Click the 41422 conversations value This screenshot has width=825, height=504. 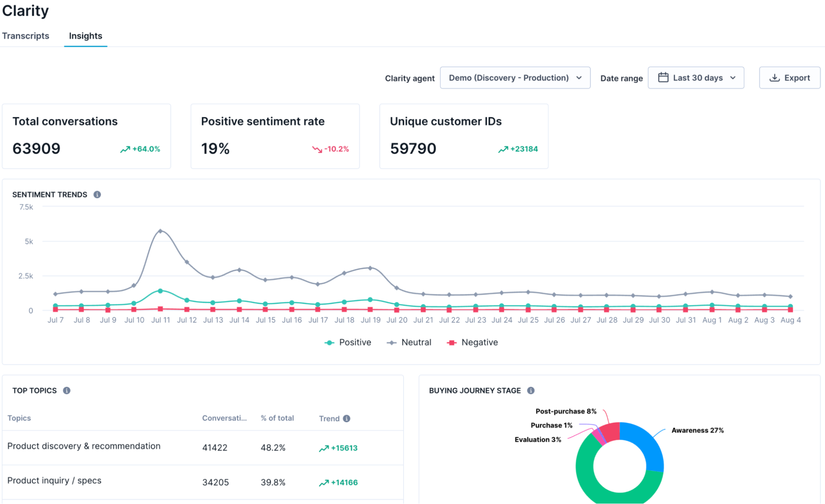[215, 447]
